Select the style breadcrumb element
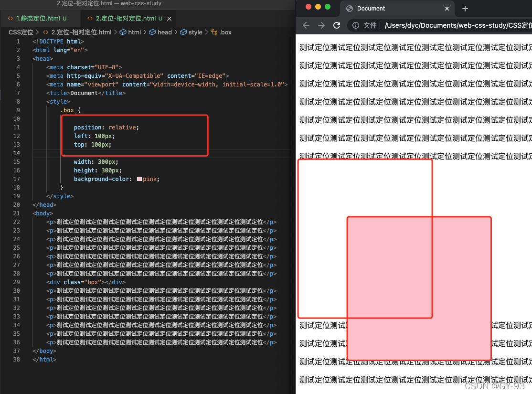The image size is (532, 394). 195,32
